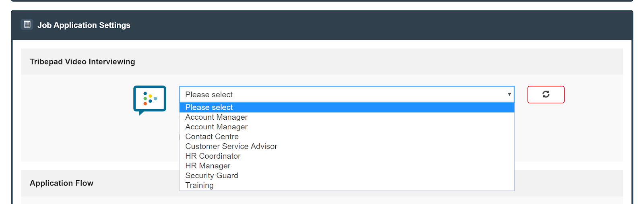
Task: Click the dark Job Application Settings header bar
Action: pos(322,25)
